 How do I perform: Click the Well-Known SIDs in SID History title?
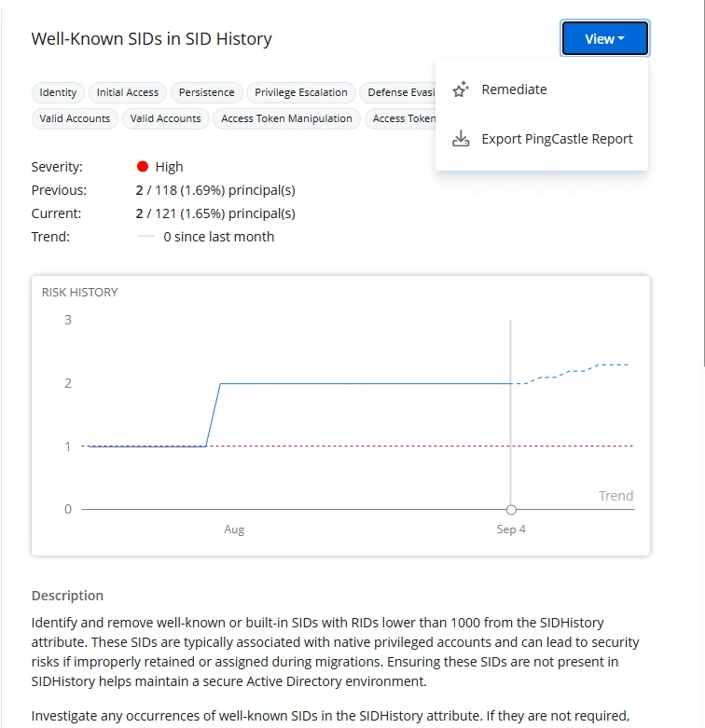(151, 39)
